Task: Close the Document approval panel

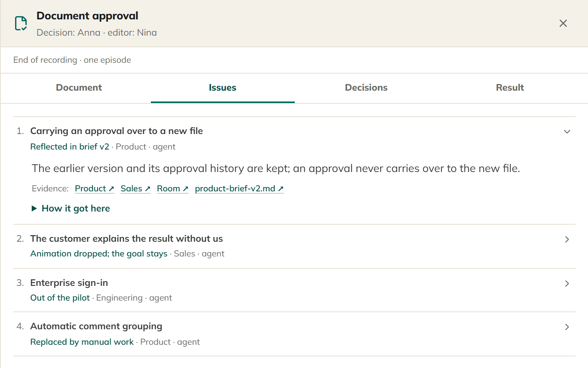Action: pyautogui.click(x=563, y=23)
